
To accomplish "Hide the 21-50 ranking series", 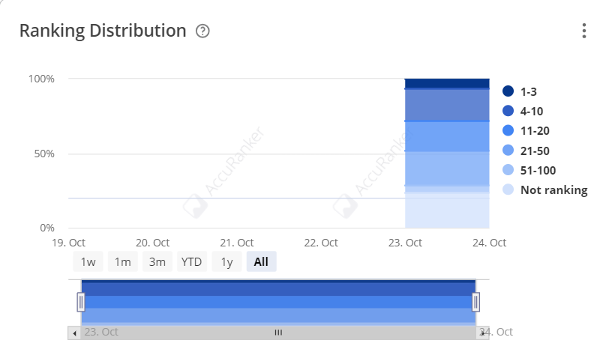I will [x=526, y=151].
